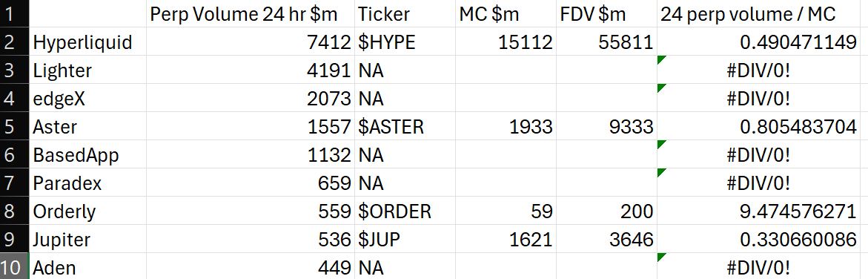Click green error triangle in edgeX row

click(x=660, y=88)
